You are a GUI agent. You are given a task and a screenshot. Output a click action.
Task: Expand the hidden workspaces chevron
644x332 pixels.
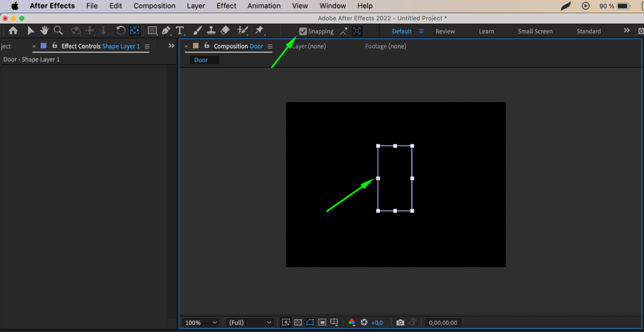(x=627, y=31)
